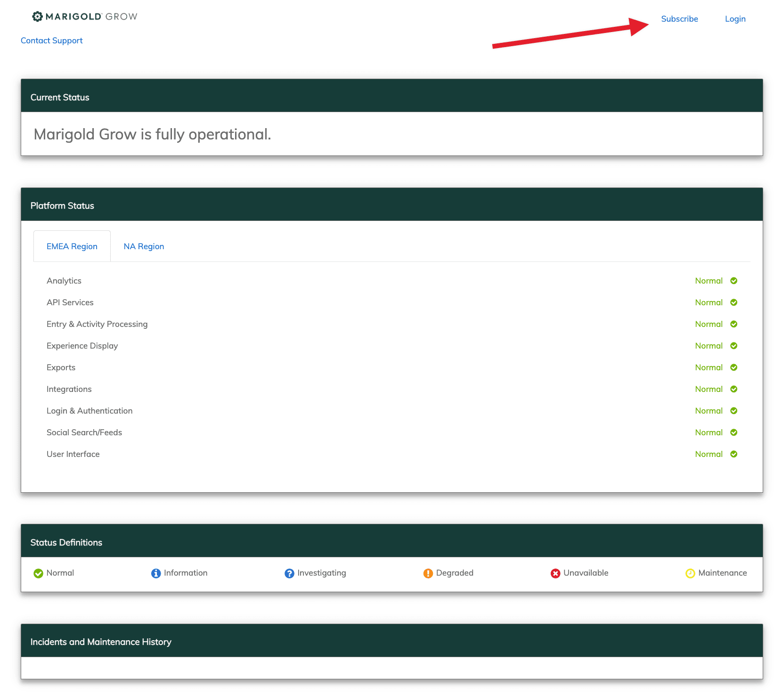This screenshot has width=782, height=700.
Task: Click the green Normal icon in Status Definitions
Action: 39,573
